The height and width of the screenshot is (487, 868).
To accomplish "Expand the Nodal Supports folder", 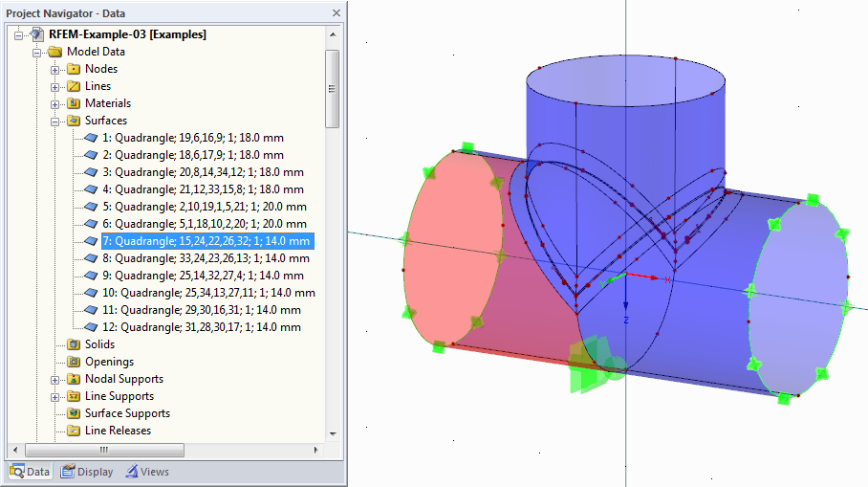I will coord(54,380).
